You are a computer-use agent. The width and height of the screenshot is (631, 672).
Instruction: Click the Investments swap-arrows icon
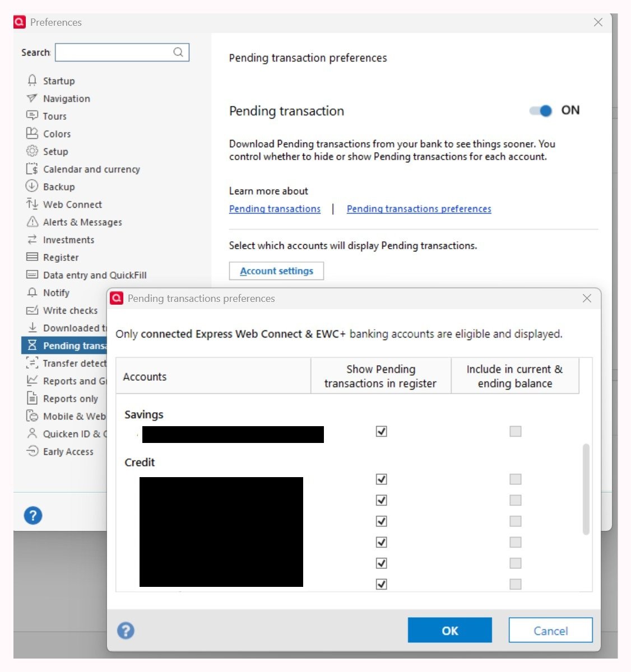coord(32,239)
